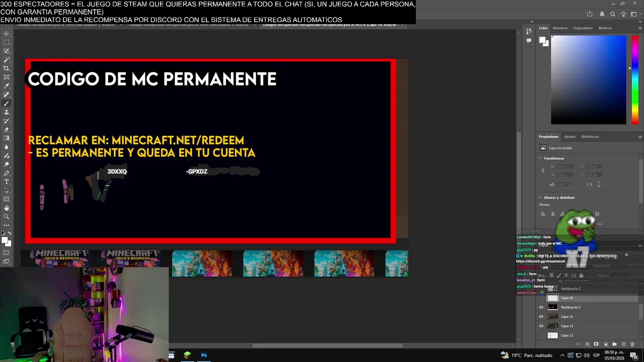Open the Edit Toolbar three-dots menu
The image size is (644, 362).
[x=7, y=225]
